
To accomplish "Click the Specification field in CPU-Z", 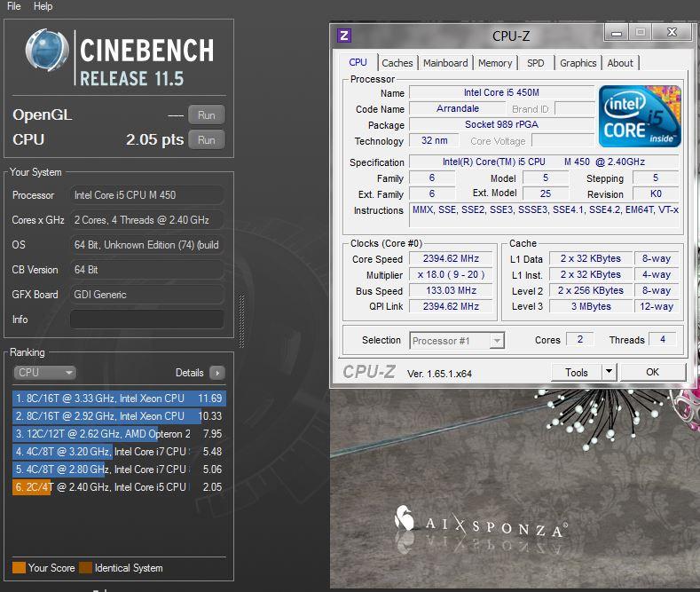I will (x=544, y=162).
